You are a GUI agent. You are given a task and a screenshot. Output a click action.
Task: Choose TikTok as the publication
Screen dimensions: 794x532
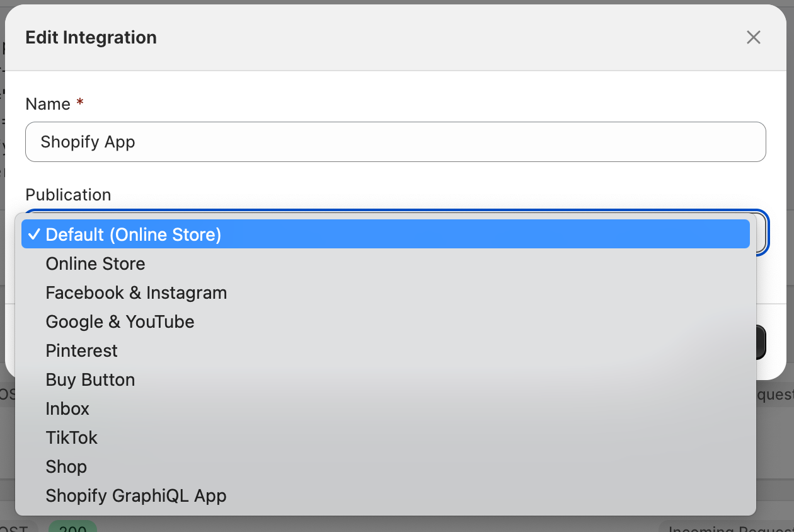click(x=72, y=437)
